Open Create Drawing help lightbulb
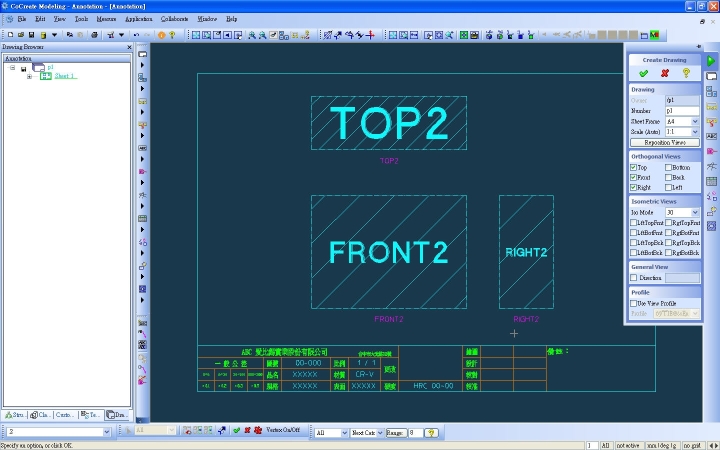 686,73
